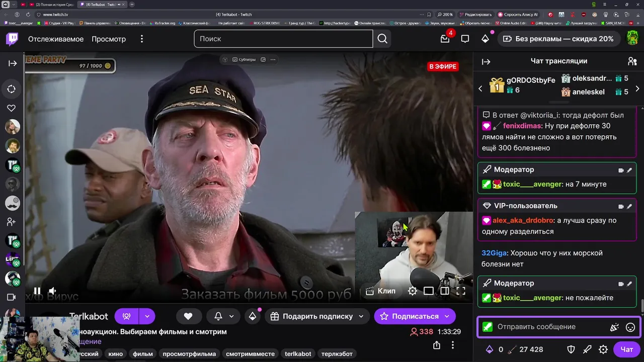The image size is (644, 362).
Task: Click Без рекламы — скидка 20% offer
Action: pos(558,39)
